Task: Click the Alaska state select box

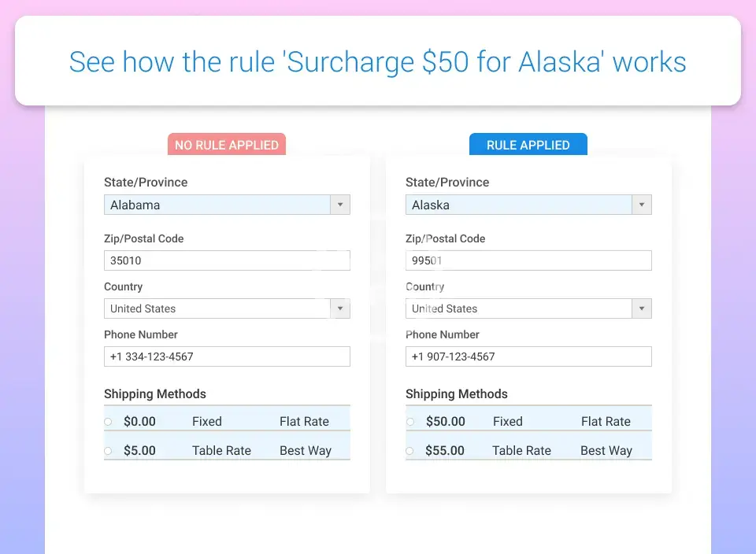Action: (518, 205)
